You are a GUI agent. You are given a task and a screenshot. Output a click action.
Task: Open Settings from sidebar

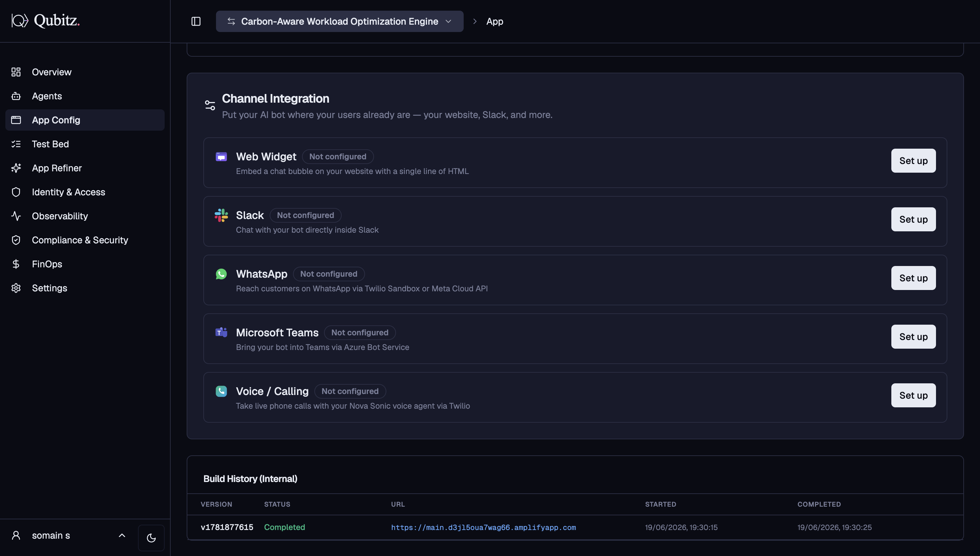(85, 288)
